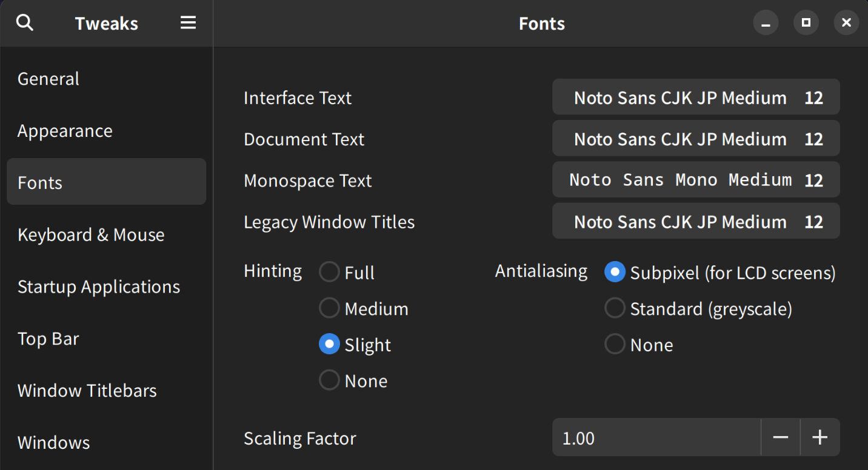The width and height of the screenshot is (868, 470).
Task: Open Legacy Window Titles font chooser
Action: (696, 220)
